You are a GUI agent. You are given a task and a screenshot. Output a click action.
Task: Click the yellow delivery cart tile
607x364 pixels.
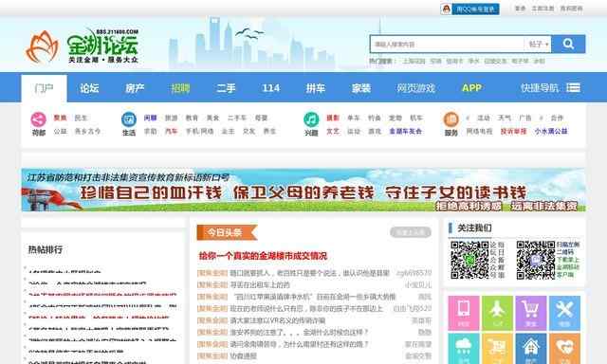click(497, 349)
